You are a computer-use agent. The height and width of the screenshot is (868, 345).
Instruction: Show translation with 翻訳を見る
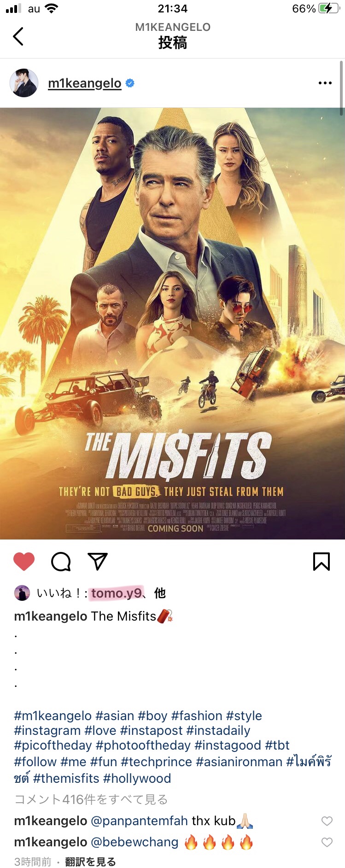[x=90, y=862]
